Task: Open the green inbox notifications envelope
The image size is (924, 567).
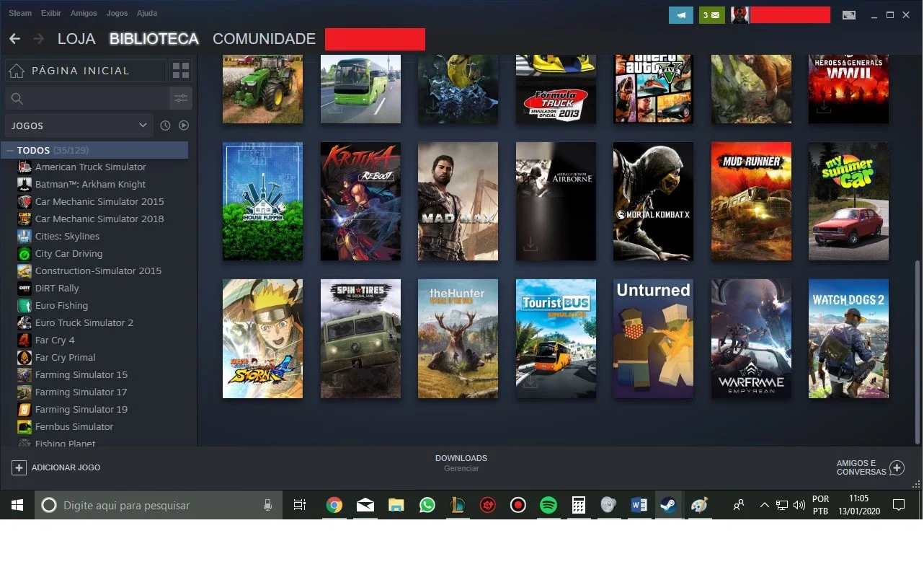Action: [x=711, y=15]
